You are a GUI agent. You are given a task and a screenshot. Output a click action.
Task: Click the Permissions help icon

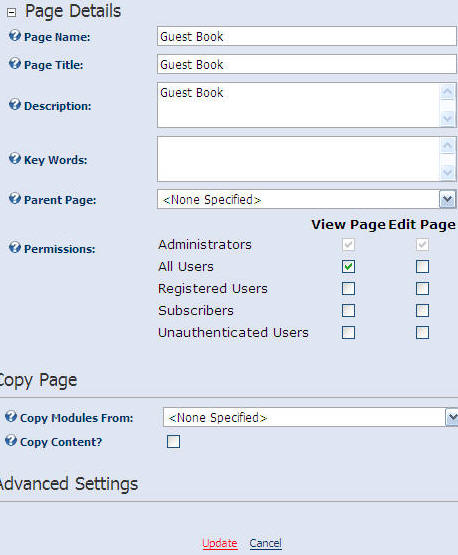(x=15, y=247)
